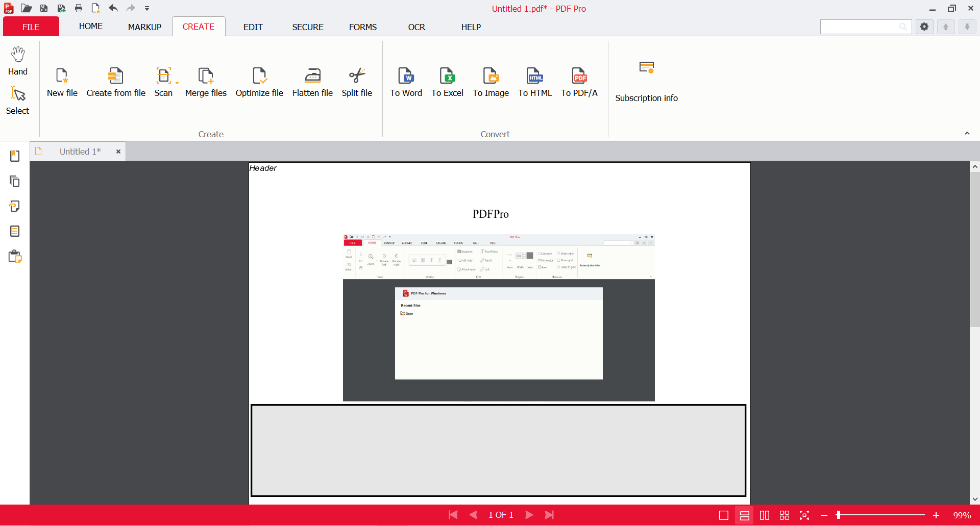Switch to the MARKUP tab
This screenshot has width=980, height=526.
(x=145, y=27)
